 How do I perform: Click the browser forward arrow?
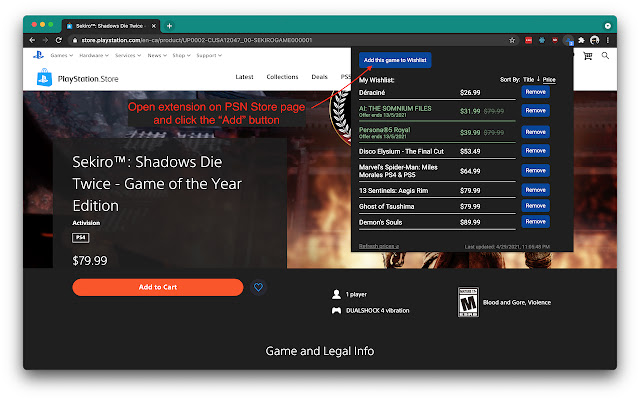tap(45, 40)
